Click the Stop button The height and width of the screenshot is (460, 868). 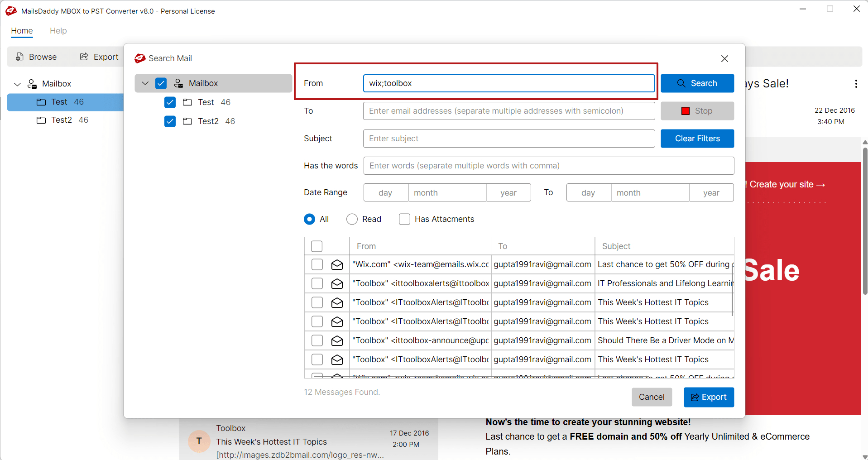[x=697, y=111]
